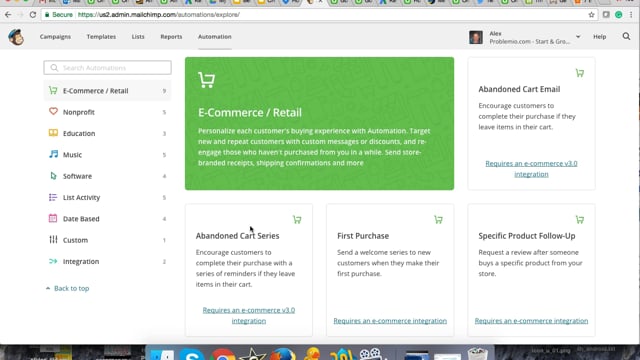This screenshot has height=360, width=640.
Task: Click the Custom sliders icon
Action: pyautogui.click(x=53, y=240)
